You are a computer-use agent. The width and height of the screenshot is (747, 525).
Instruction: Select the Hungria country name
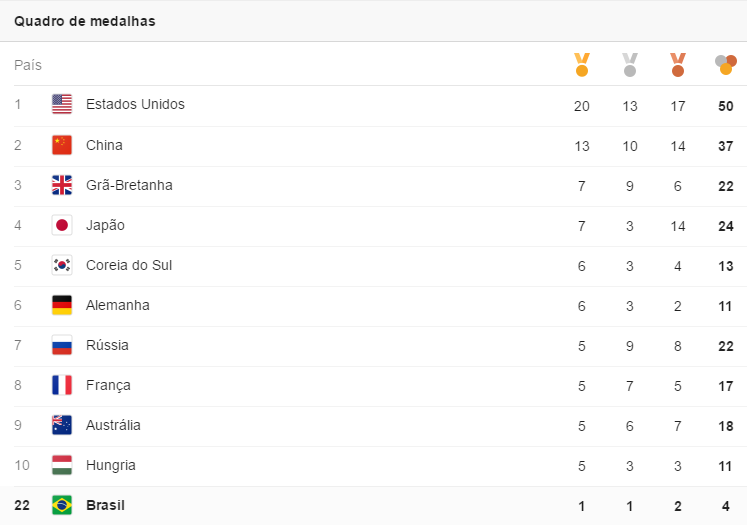point(111,465)
